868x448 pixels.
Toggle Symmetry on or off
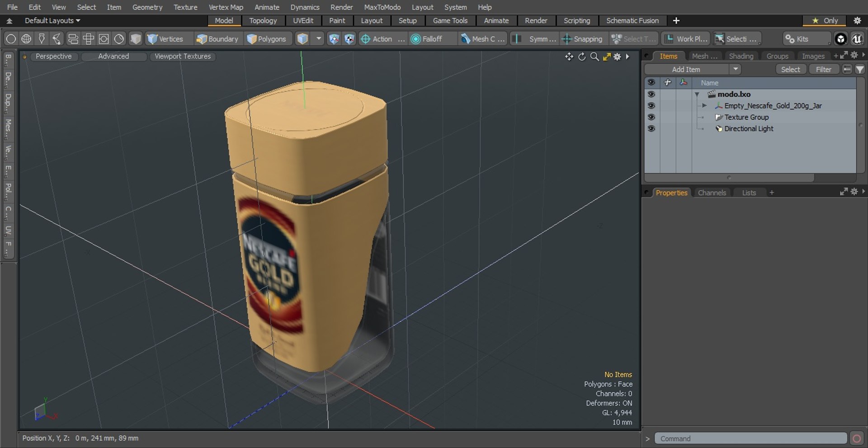click(x=536, y=39)
